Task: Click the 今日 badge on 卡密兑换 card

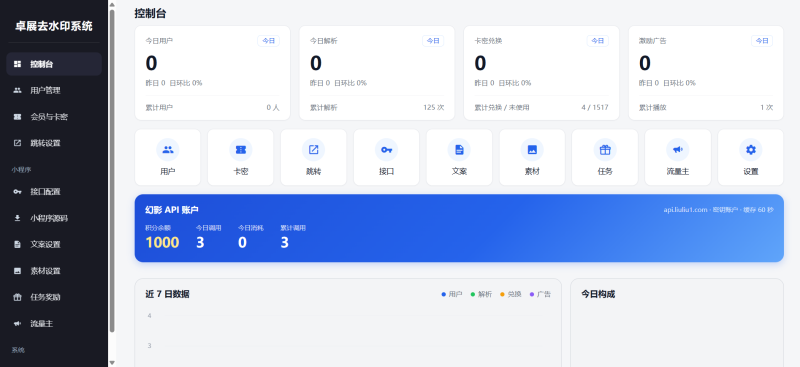Action: click(597, 41)
